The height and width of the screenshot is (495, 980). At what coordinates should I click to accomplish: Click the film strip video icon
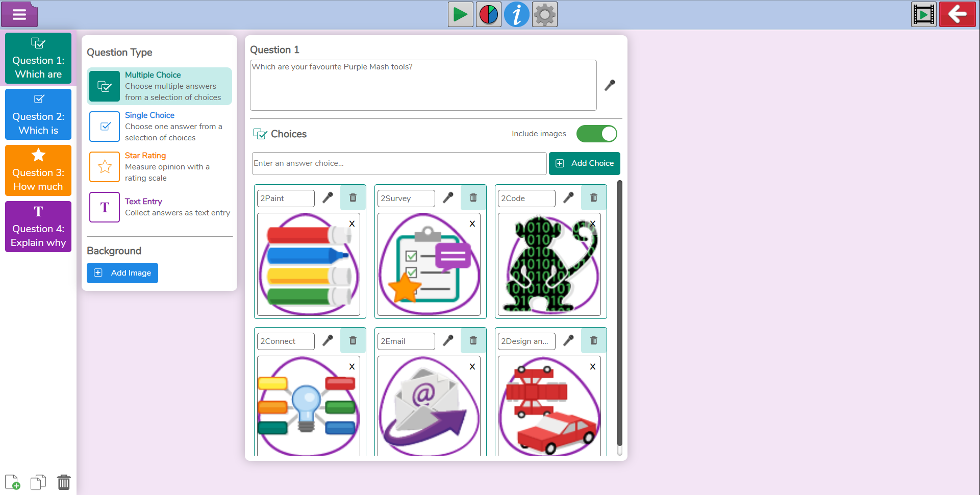click(x=924, y=14)
